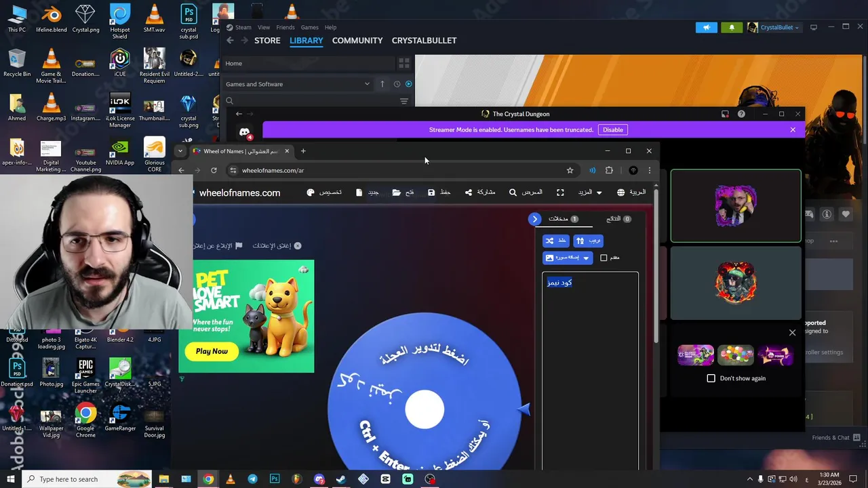This screenshot has width=868, height=488.
Task: Open Telegram from the taskbar
Action: click(x=252, y=479)
